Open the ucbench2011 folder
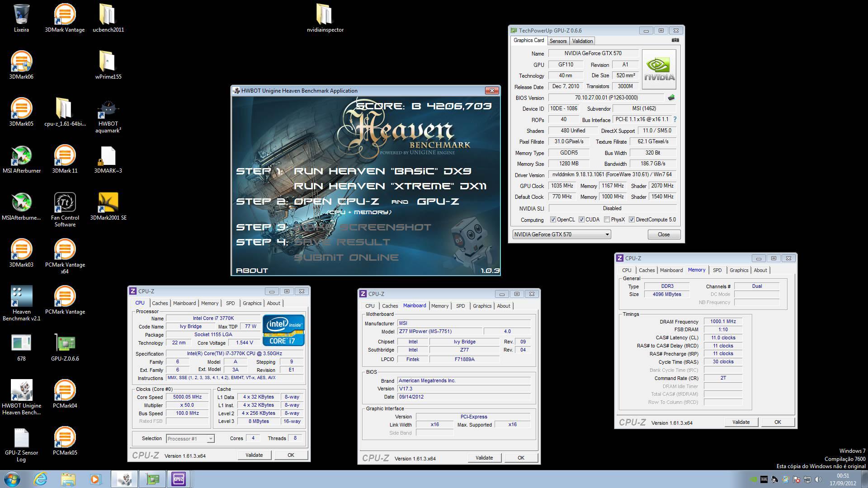Image resolution: width=868 pixels, height=488 pixels. click(108, 18)
